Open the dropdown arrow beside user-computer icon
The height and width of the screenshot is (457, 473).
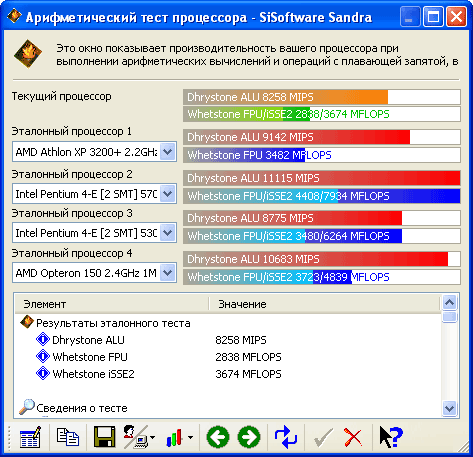(x=152, y=437)
